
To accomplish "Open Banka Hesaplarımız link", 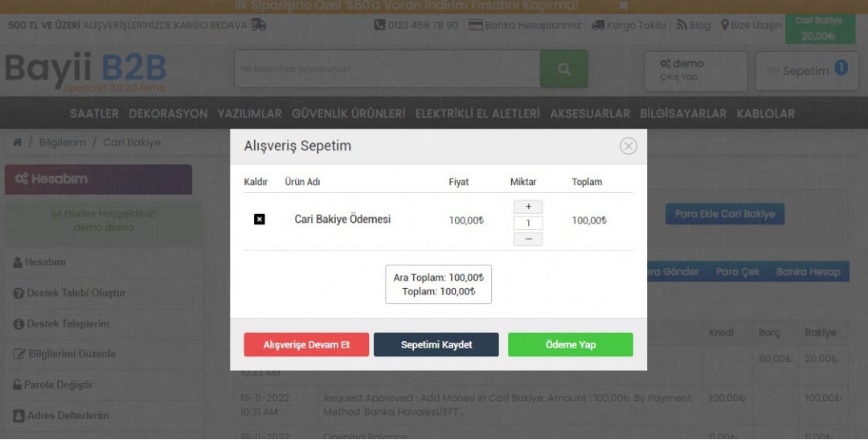I will [x=524, y=25].
